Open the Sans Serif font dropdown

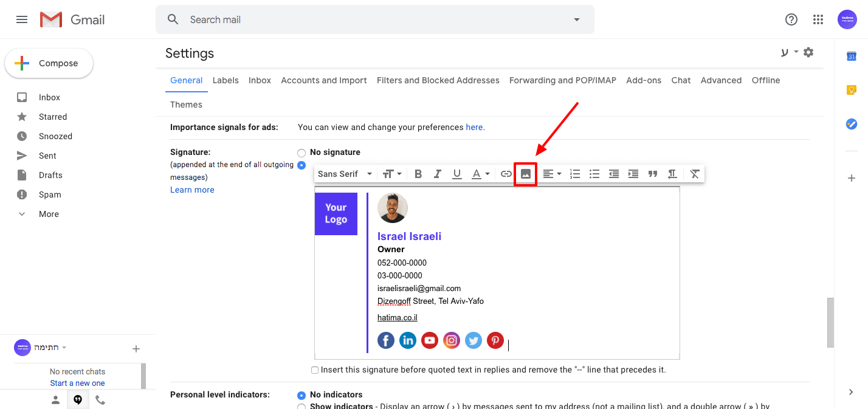[344, 174]
